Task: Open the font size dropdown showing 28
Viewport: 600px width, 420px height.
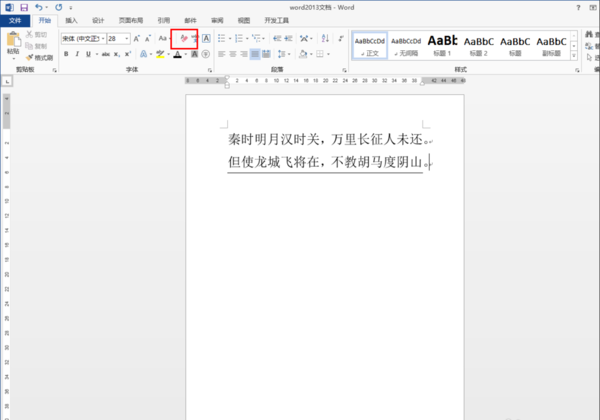Action: pyautogui.click(x=127, y=38)
